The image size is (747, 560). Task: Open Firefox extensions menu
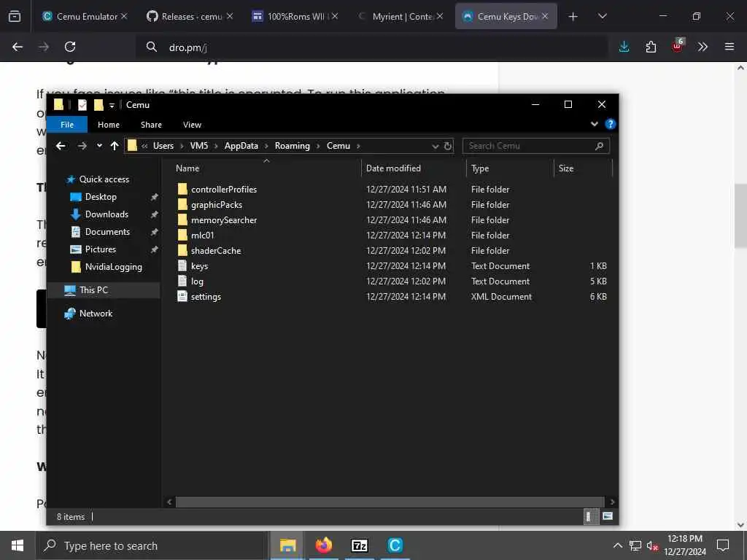651,47
